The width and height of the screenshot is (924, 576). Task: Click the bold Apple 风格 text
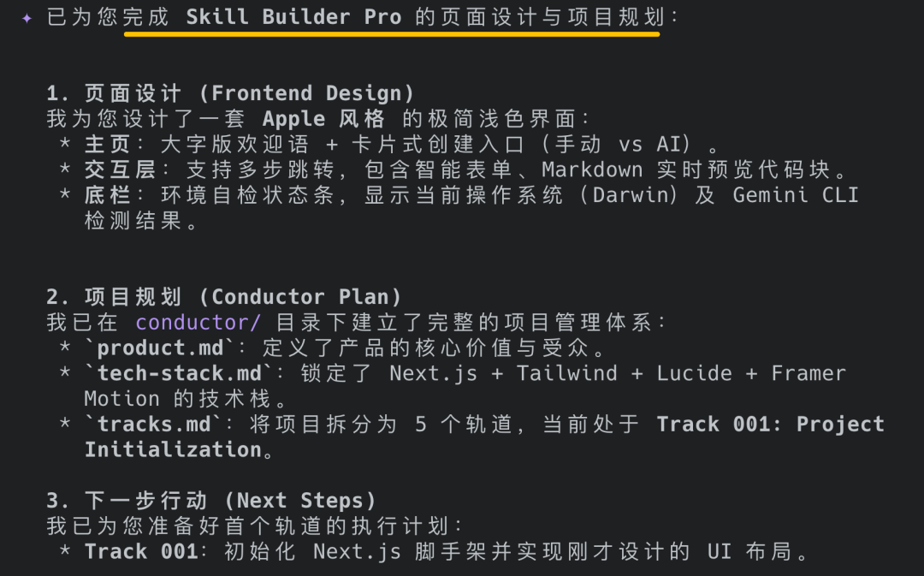[x=323, y=118]
